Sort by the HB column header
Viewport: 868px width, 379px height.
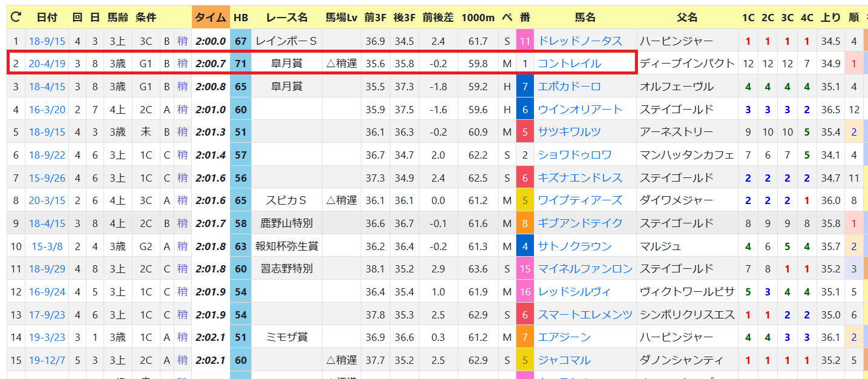(241, 18)
